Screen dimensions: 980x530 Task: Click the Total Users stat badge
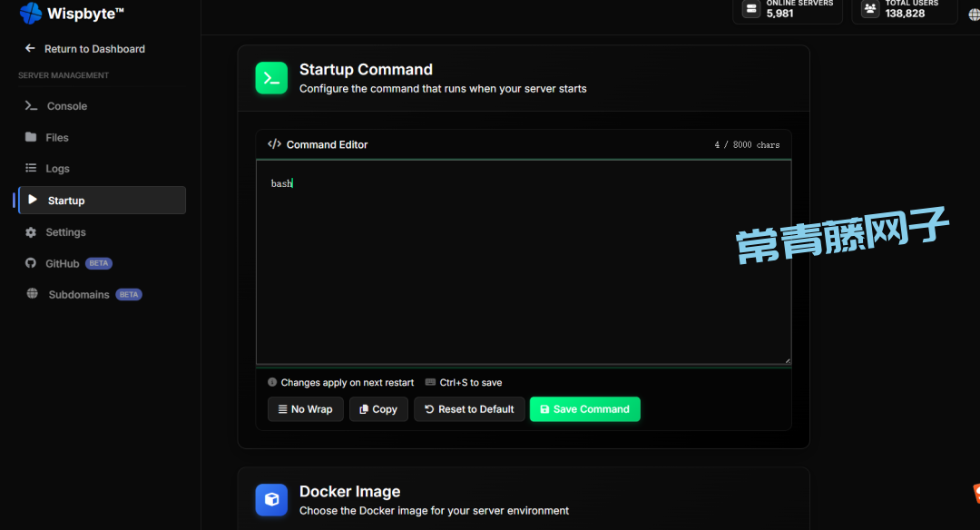click(904, 10)
